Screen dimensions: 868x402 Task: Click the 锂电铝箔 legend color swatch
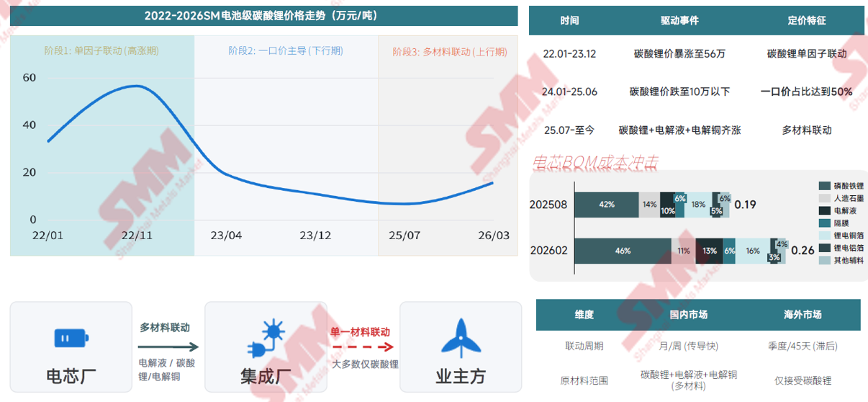tap(825, 248)
